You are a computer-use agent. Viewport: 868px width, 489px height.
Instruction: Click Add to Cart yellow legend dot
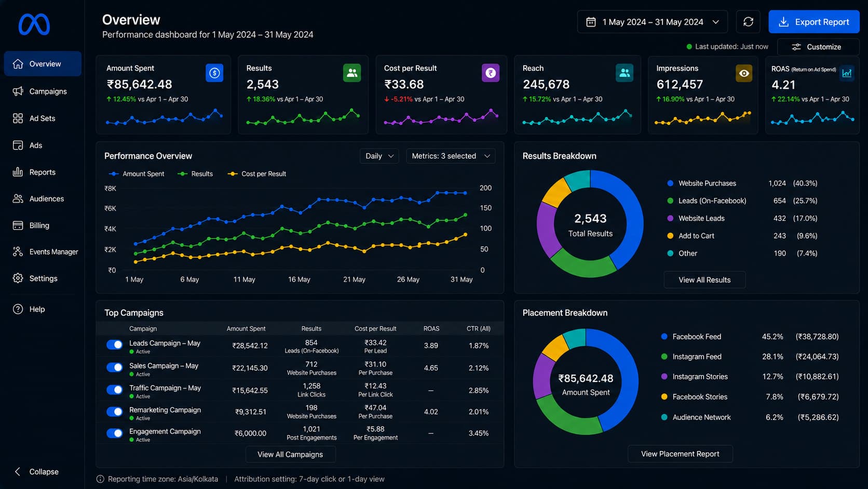click(670, 236)
